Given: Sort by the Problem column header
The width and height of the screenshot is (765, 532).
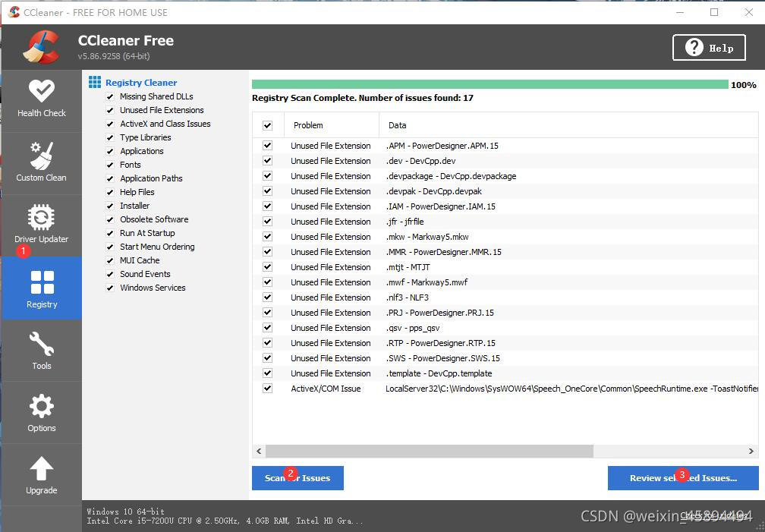Looking at the screenshot, I should click(332, 125).
